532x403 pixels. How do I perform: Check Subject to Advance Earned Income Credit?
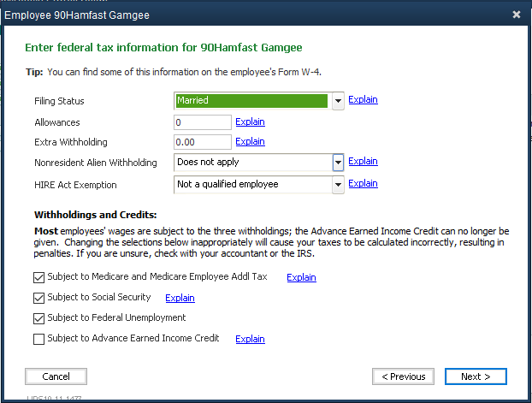point(39,339)
